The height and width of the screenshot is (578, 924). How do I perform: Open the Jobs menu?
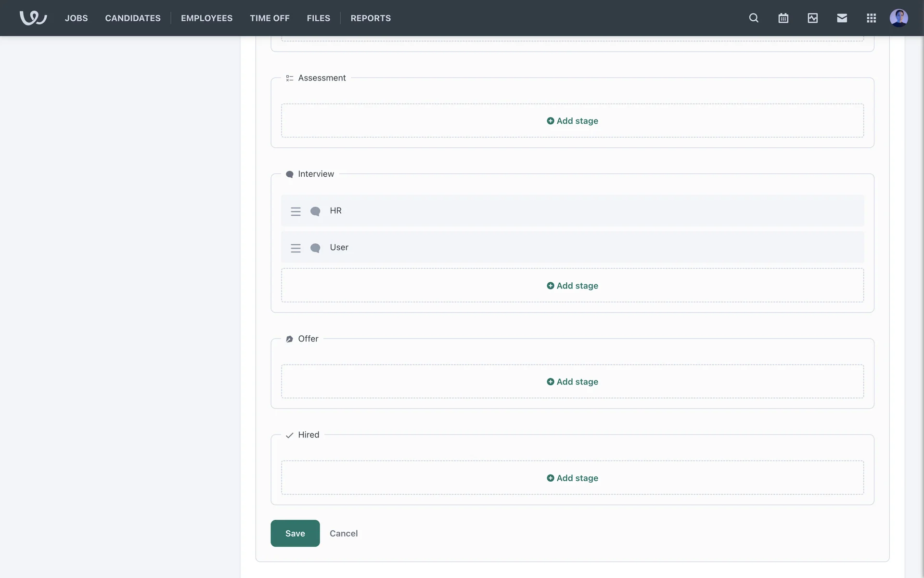click(x=76, y=18)
